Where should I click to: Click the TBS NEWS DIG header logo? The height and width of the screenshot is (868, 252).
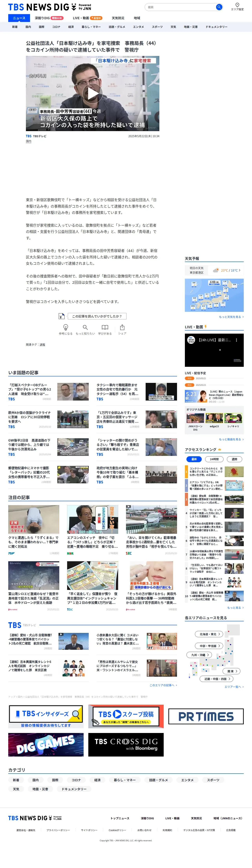click(49, 7)
